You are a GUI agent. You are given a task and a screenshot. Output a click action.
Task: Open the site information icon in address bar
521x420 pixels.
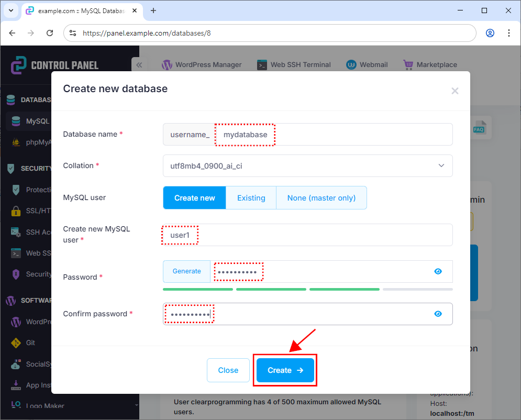(73, 33)
